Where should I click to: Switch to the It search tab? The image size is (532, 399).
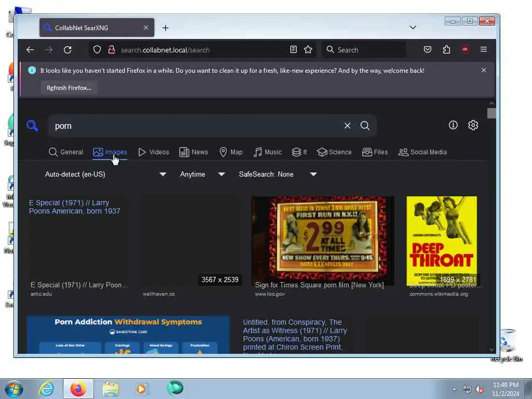click(x=299, y=152)
